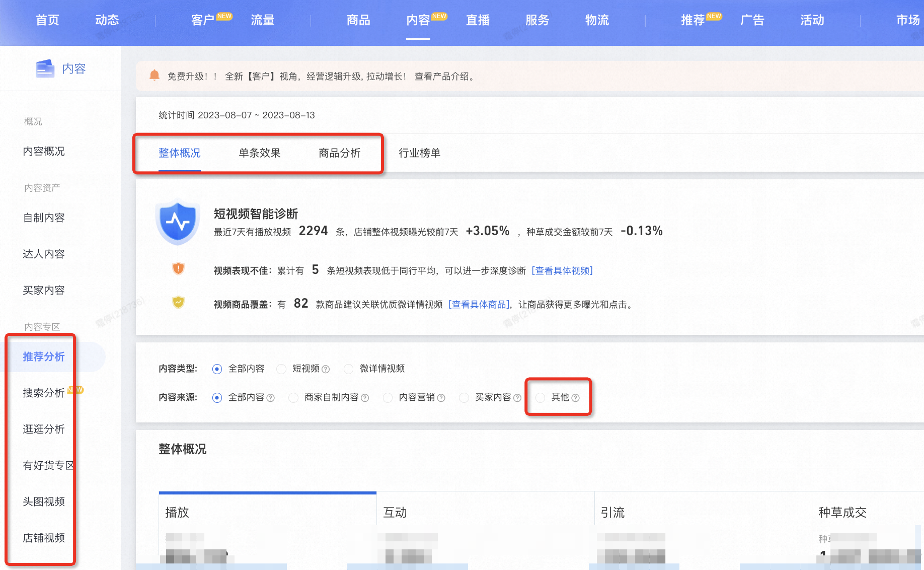
Task: Click the orange warning shield by 视频表现不佳
Action: [178, 268]
